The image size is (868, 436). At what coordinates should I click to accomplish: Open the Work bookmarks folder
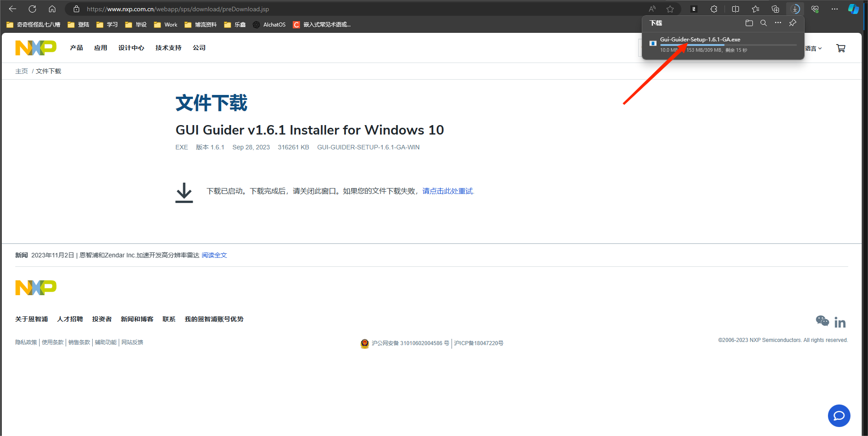point(166,25)
